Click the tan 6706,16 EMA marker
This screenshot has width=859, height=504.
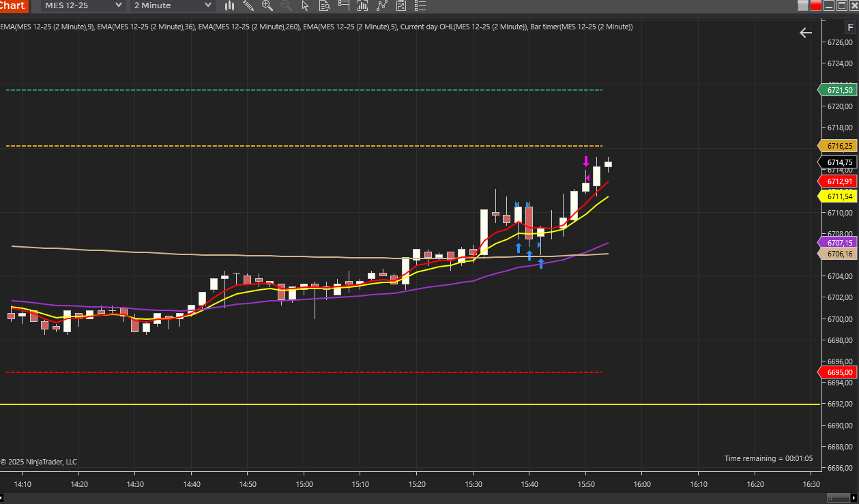836,254
